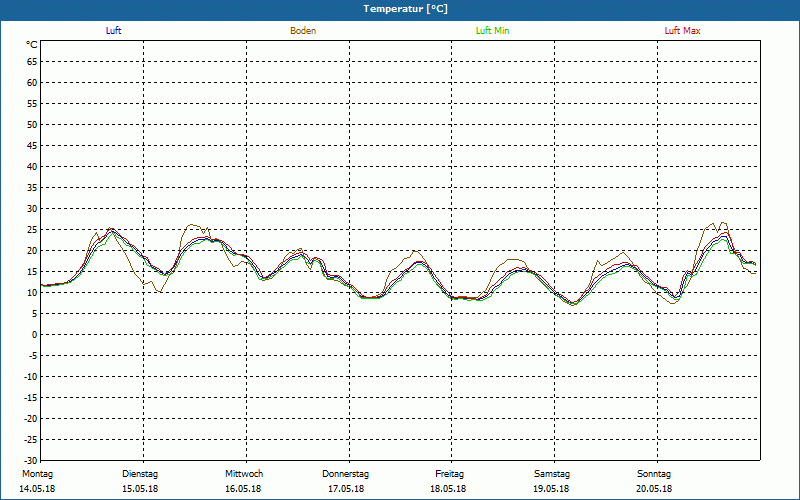Screen dimensions: 800x500
Task: Click the 'Luft Min' legend label
Action: click(x=492, y=31)
